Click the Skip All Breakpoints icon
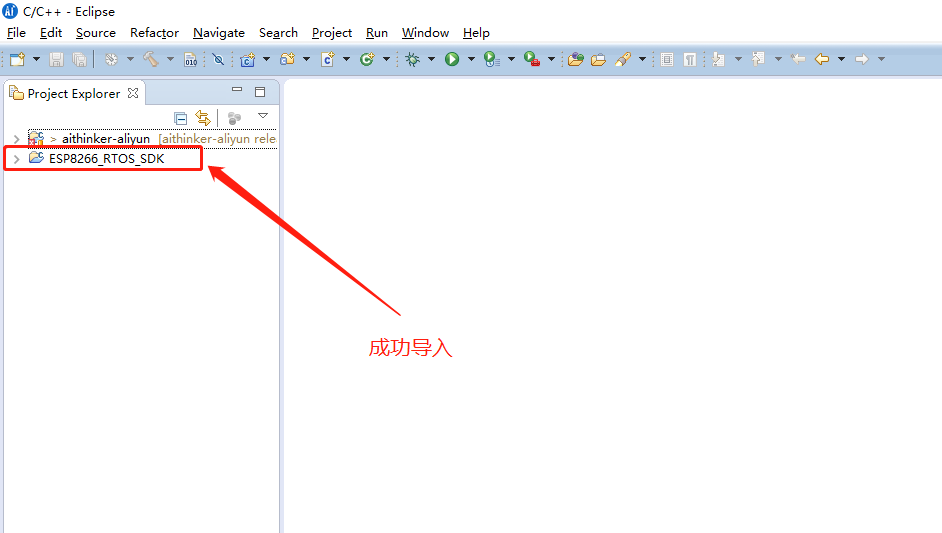Image resolution: width=942 pixels, height=533 pixels. click(x=219, y=59)
